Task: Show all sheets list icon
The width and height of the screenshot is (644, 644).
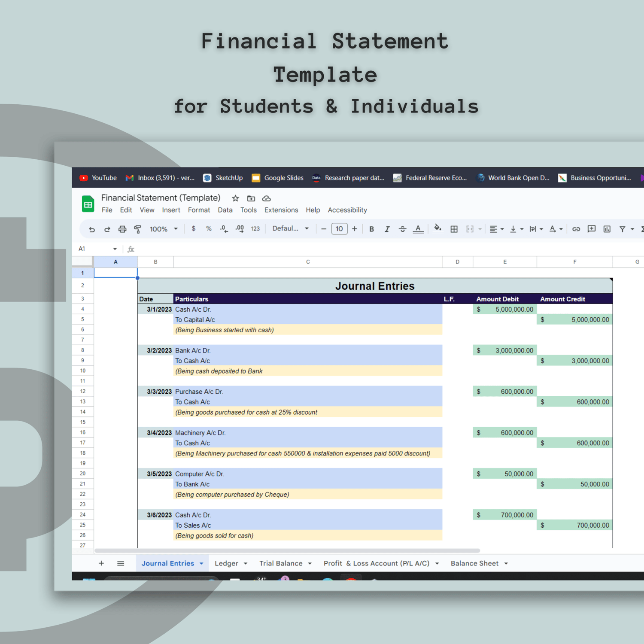Action: [x=121, y=563]
